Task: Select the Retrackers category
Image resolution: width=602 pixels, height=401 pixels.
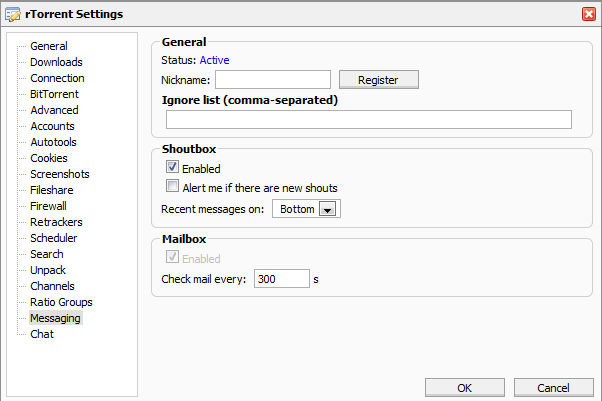Action: 56,222
